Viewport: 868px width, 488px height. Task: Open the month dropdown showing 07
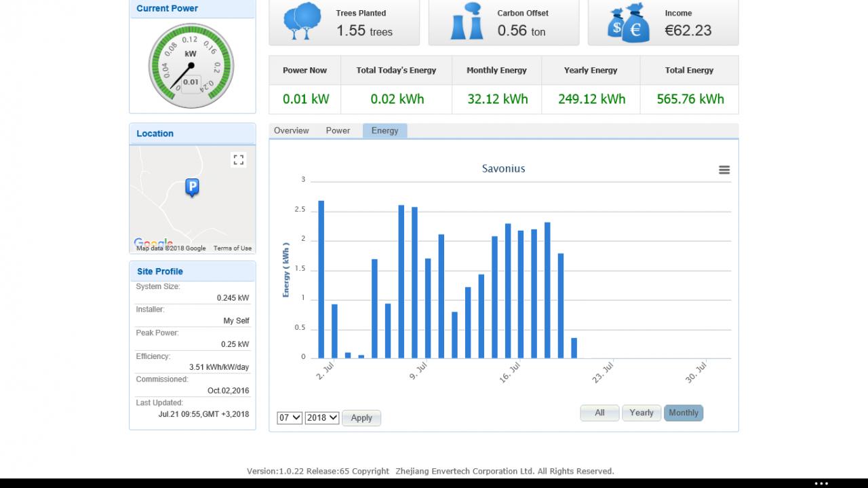tap(289, 417)
